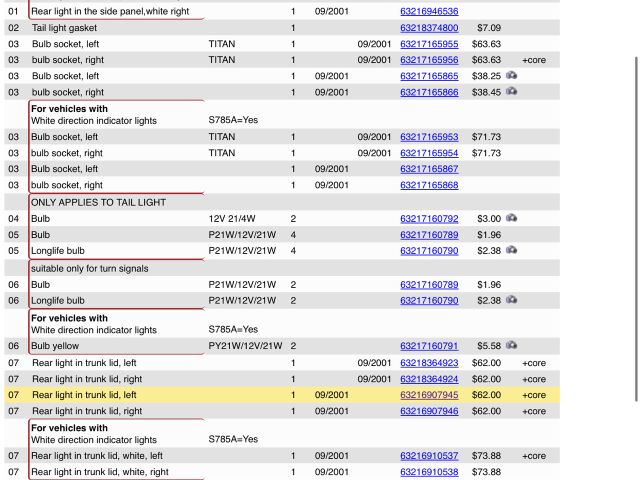Open part link 63216910538
The height and width of the screenshot is (480, 640).
coord(429,472)
